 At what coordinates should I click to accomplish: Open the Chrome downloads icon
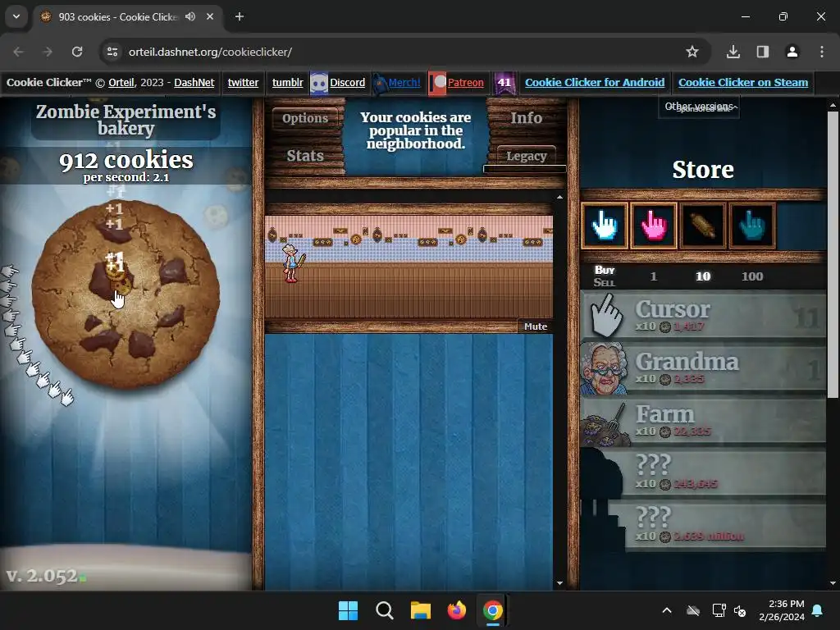click(733, 52)
